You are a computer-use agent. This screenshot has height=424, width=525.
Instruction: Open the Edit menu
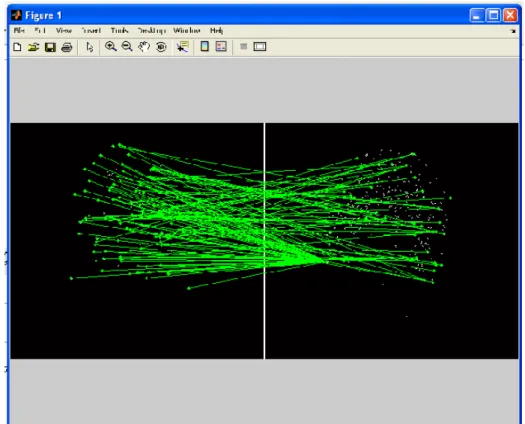click(x=40, y=30)
